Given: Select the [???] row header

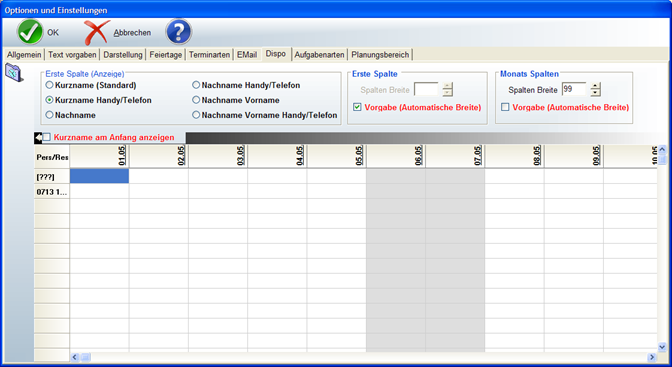Looking at the screenshot, I should (52, 177).
